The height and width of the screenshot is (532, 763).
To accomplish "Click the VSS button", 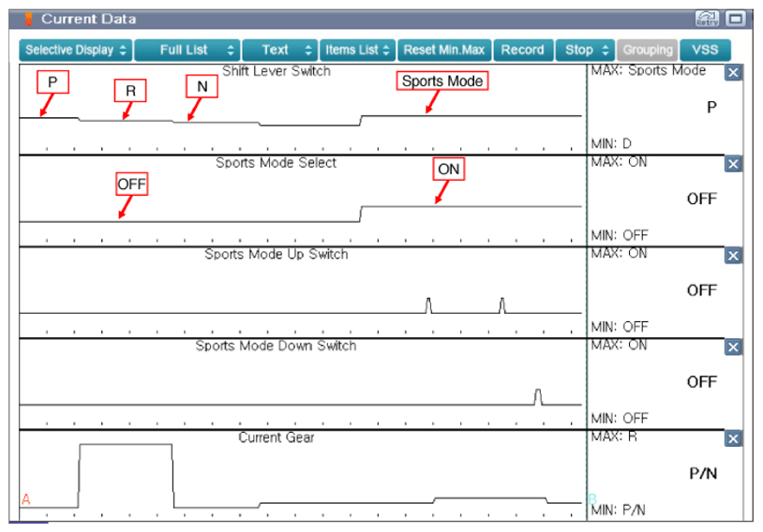I will 705,50.
